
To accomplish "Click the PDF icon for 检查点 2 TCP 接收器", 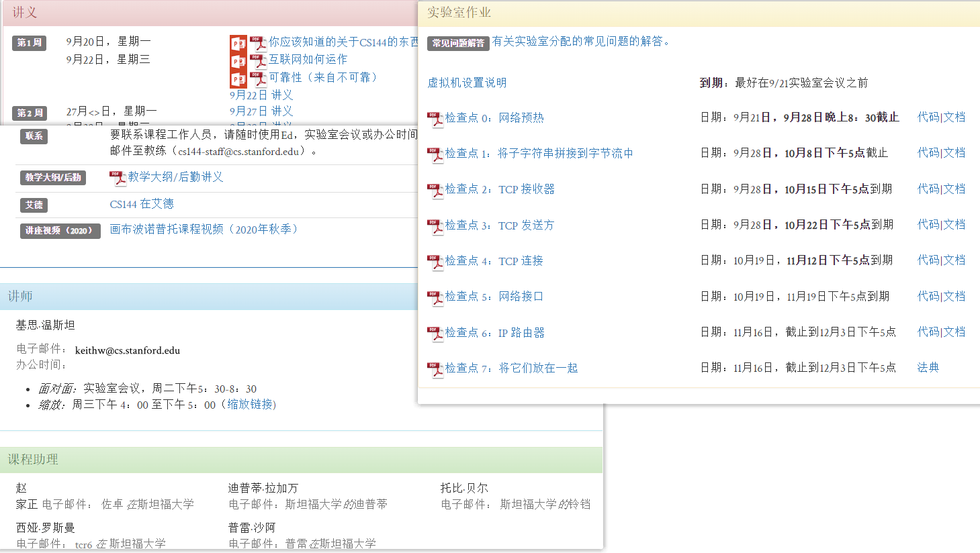I will [435, 191].
